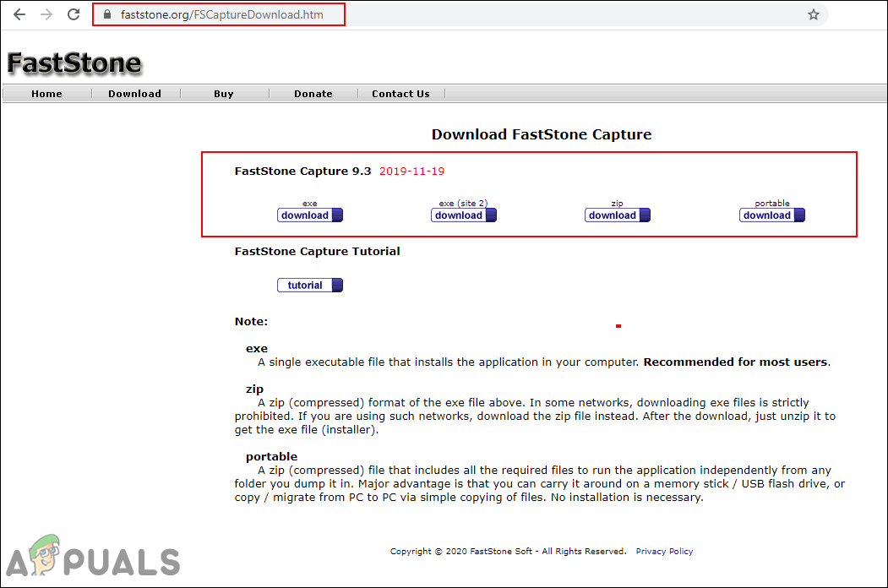Click the red date '2019-11-19'
Screen dimensions: 888x588
coord(411,171)
